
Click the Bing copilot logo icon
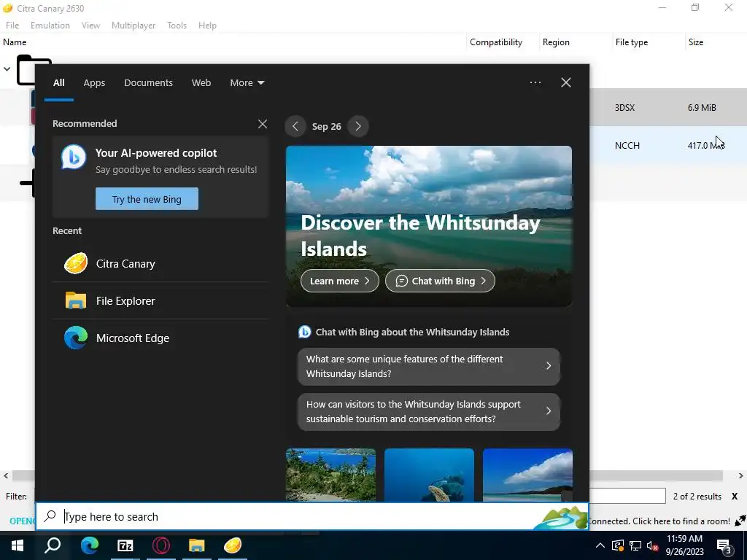(x=74, y=157)
